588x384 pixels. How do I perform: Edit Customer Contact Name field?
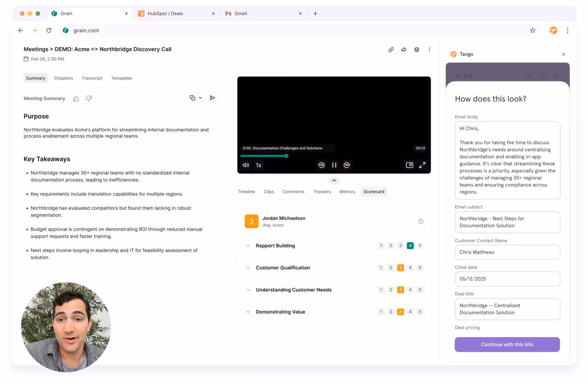click(507, 252)
